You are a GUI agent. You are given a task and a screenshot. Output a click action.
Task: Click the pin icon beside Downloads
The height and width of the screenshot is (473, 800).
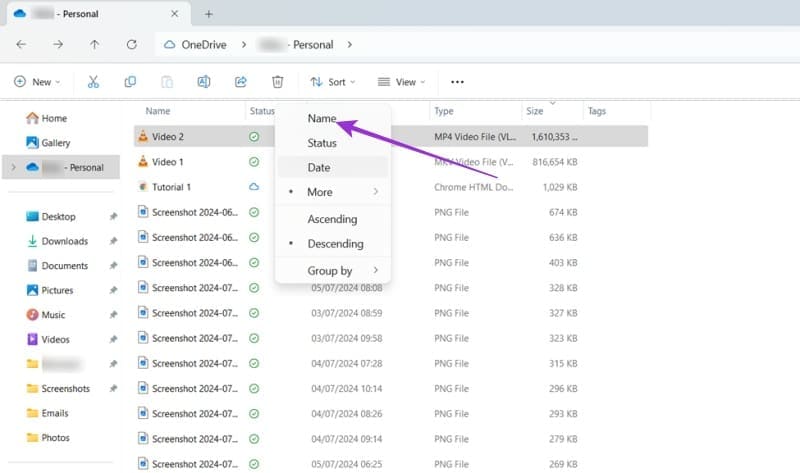tap(113, 241)
